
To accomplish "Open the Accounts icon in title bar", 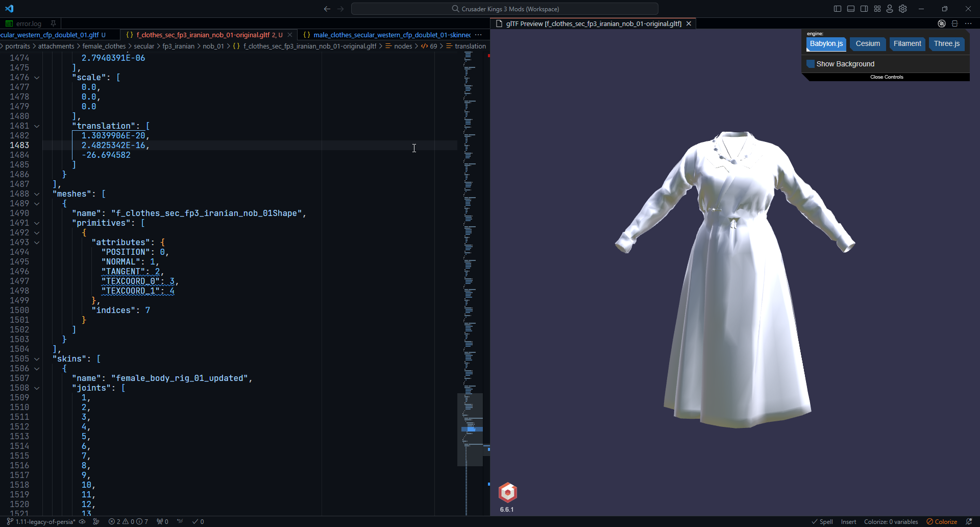I will 890,9.
